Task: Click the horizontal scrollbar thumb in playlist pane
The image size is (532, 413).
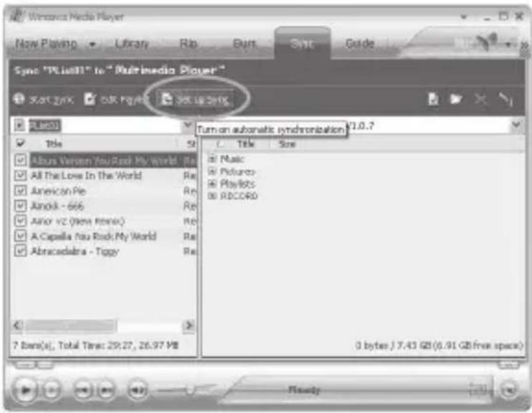Action: click(70, 326)
